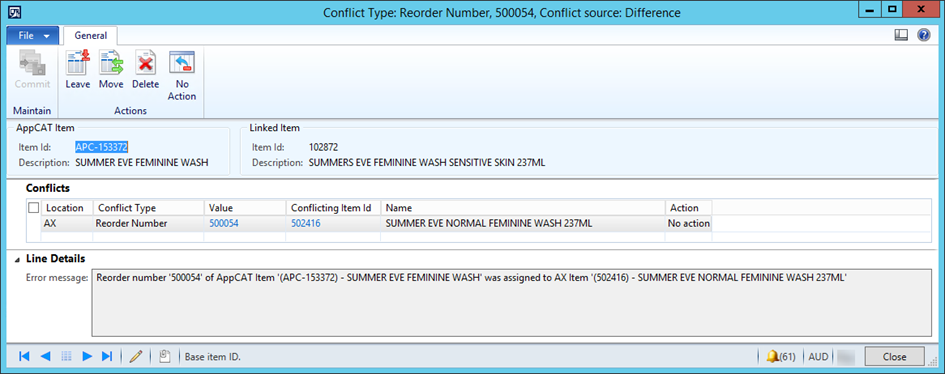Click the Linked Item description text
This screenshot has width=945, height=374.
tap(427, 163)
